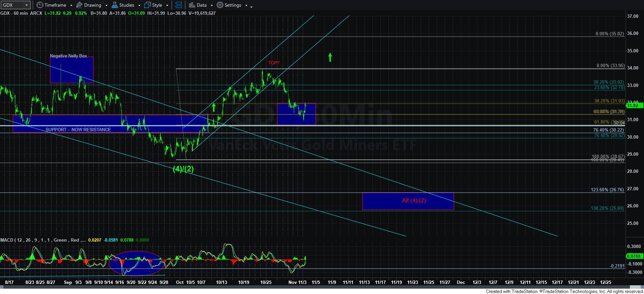Click the horizontal chart scrollbar at bottom
644x294 pixels.
click(x=322, y=287)
